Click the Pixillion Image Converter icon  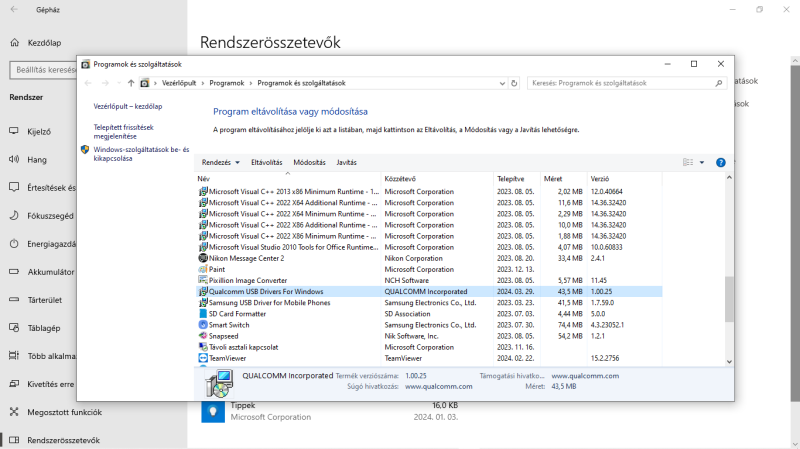click(x=203, y=281)
